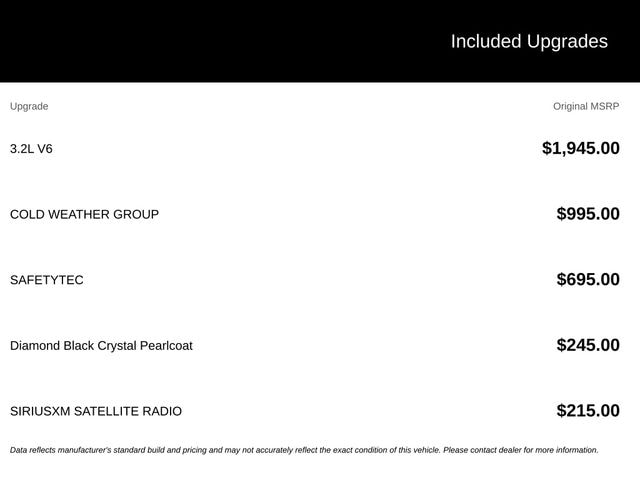Screen dimensions: 640x480
Task: Click the $215.00 radio price
Action: 588,411
